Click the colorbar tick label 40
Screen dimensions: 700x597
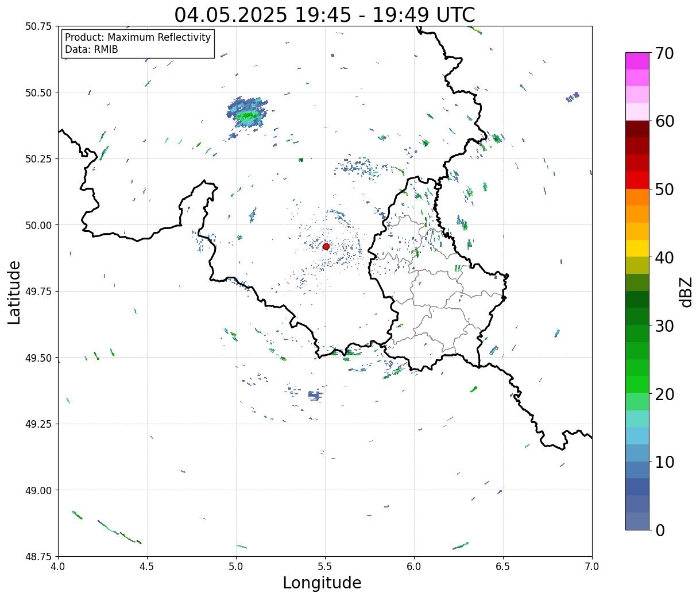point(664,258)
